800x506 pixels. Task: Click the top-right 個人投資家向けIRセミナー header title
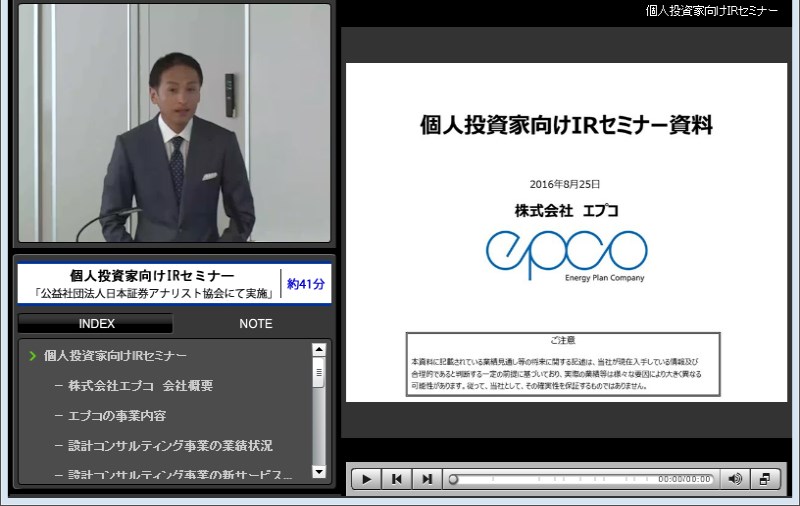pos(712,11)
